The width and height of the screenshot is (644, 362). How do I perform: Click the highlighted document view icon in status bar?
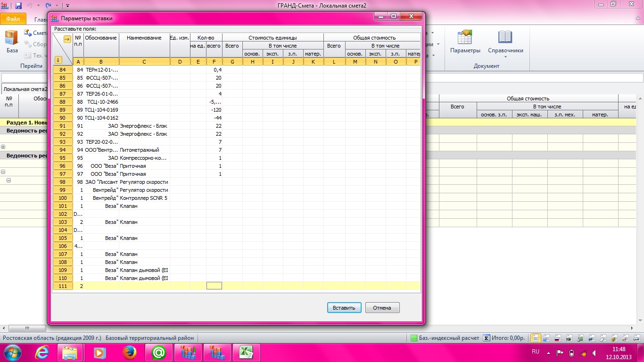[x=536, y=338]
